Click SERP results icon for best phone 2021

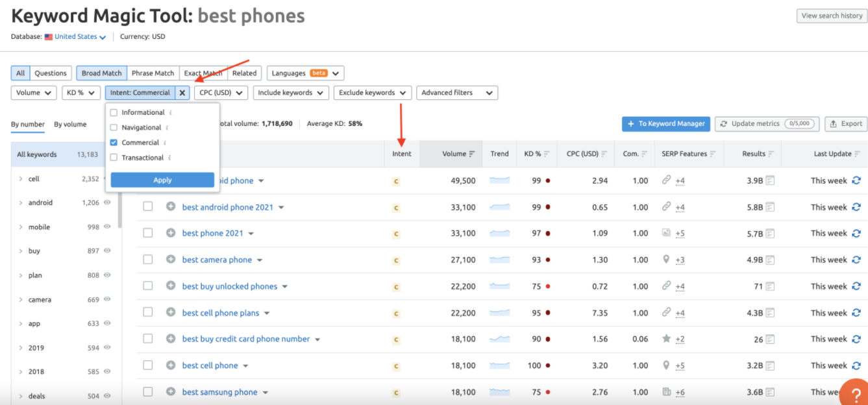[x=770, y=234]
